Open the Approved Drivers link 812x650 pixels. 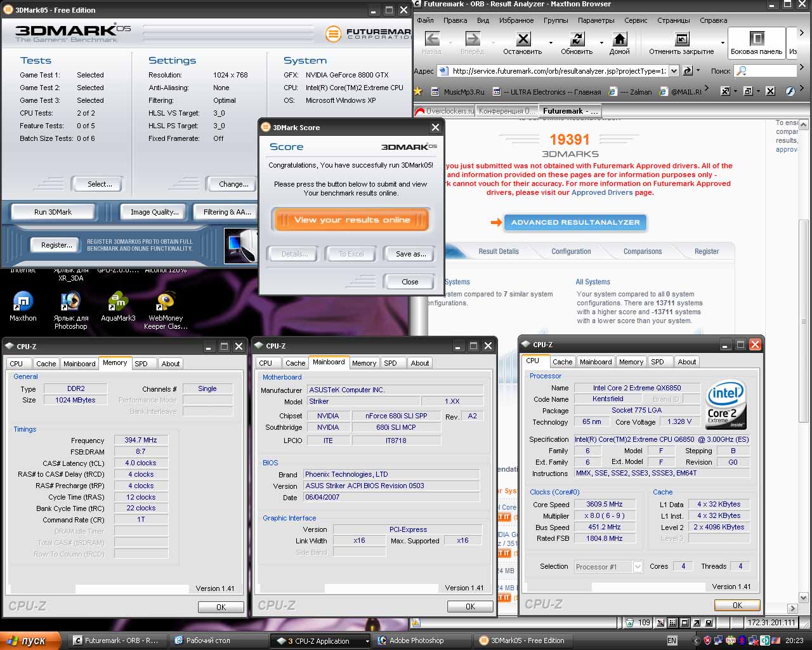click(602, 192)
